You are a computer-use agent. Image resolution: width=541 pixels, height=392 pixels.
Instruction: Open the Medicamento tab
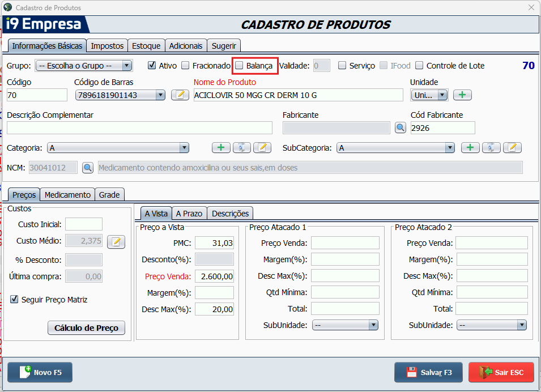67,195
